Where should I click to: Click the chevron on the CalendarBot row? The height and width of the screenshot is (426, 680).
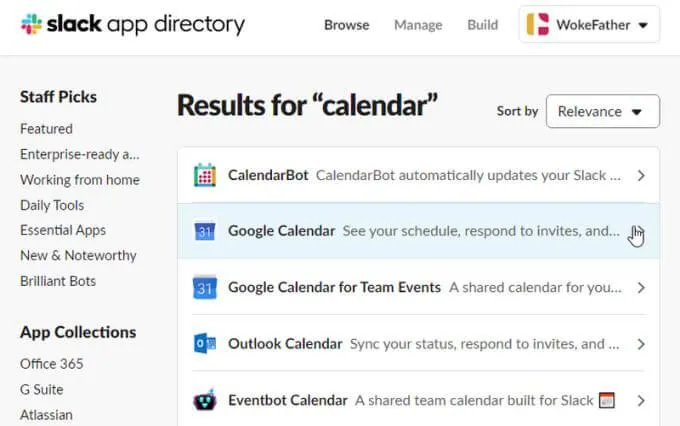point(641,176)
